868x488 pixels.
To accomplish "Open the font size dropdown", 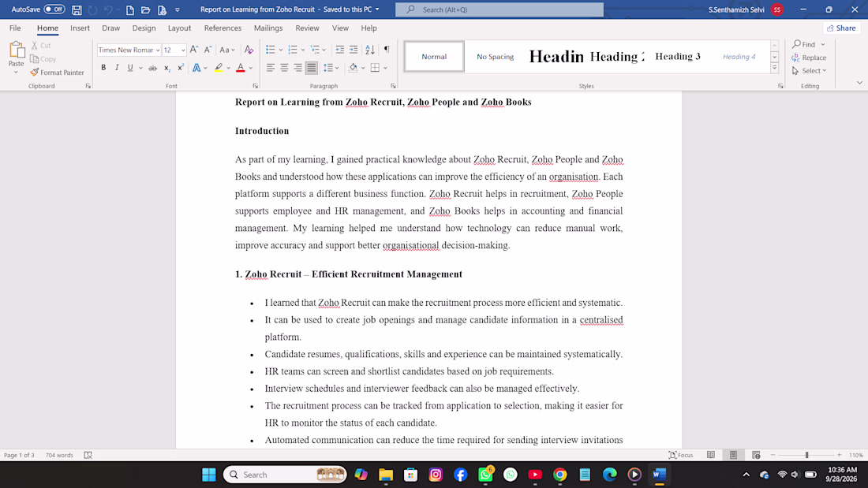I will pos(183,50).
